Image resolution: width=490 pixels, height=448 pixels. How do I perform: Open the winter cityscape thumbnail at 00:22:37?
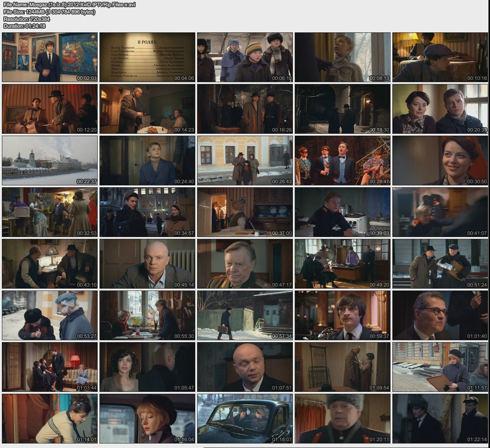tap(50, 161)
